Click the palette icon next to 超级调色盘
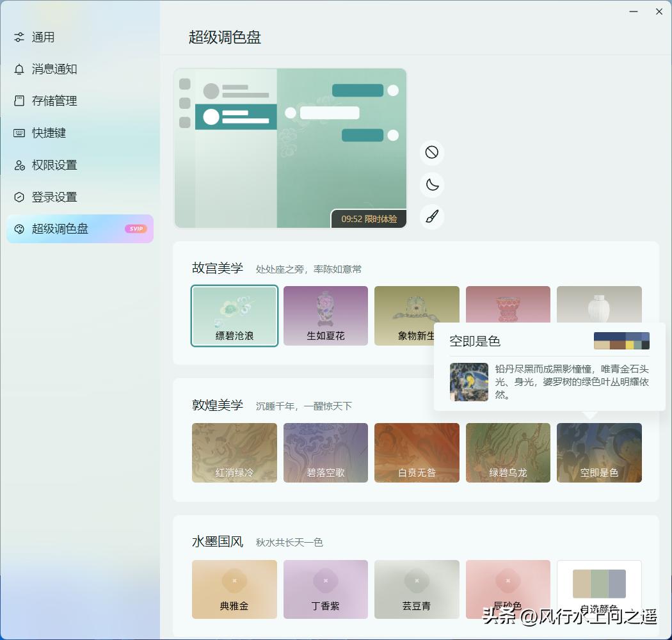The image size is (672, 640). coord(19,228)
